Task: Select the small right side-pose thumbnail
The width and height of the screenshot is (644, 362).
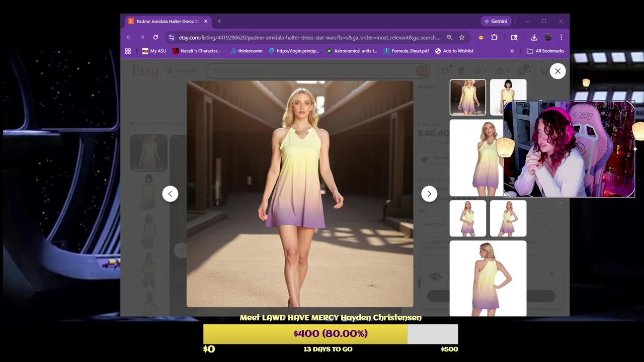Action: pyautogui.click(x=508, y=218)
